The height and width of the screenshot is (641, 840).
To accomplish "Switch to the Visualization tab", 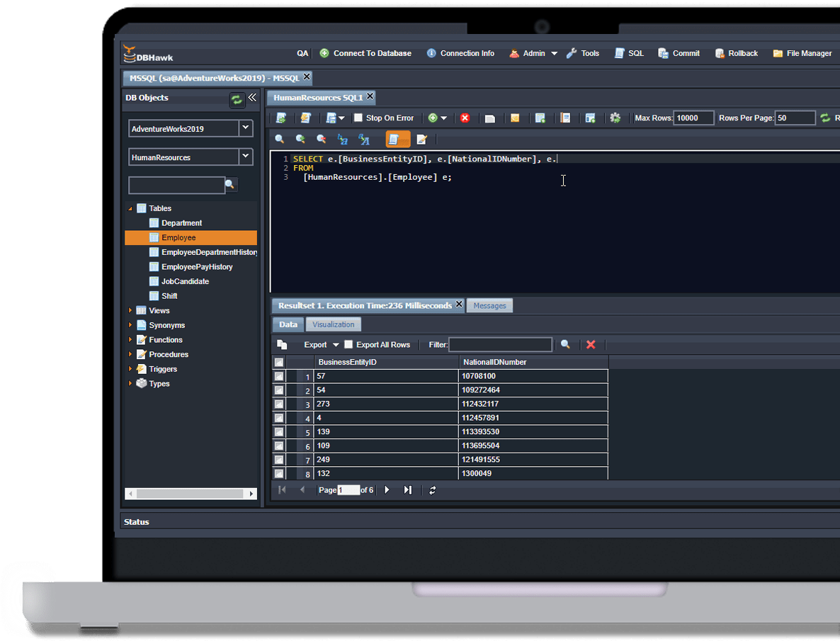I will point(333,324).
